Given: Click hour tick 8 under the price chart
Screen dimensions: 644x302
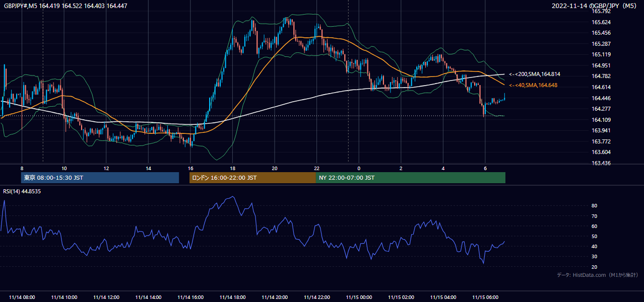Looking at the screenshot, I should [x=22, y=168].
